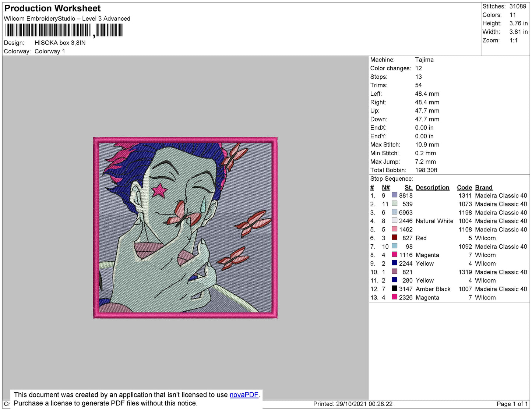The width and height of the screenshot is (532, 411).
Task: Select the 'Printed: 29/10/2021 00.28.22' footer text
Action: pos(353,404)
